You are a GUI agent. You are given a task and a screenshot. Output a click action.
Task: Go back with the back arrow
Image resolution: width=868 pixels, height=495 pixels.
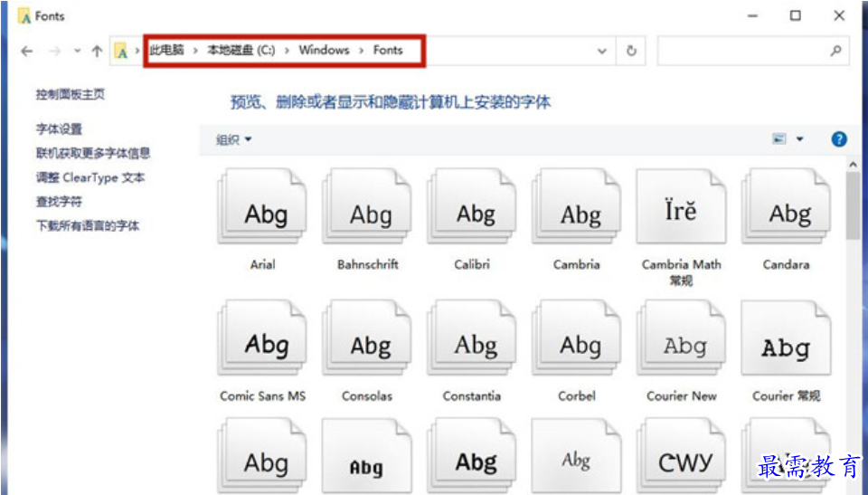(26, 52)
